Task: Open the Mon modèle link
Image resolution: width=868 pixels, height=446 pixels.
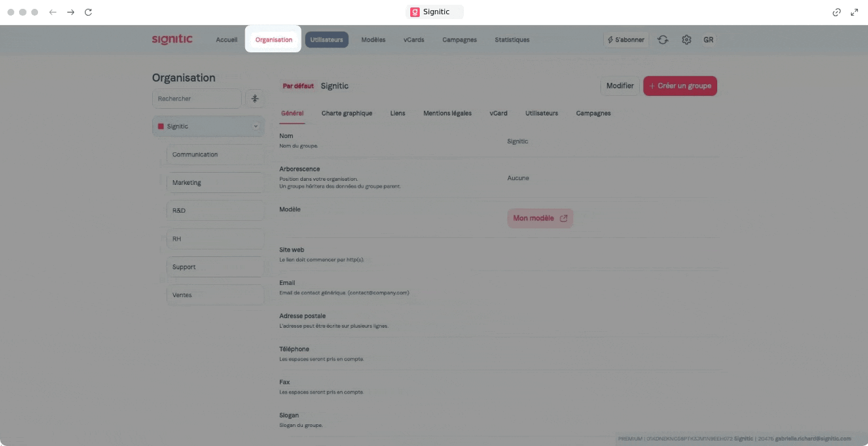Action: [540, 218]
